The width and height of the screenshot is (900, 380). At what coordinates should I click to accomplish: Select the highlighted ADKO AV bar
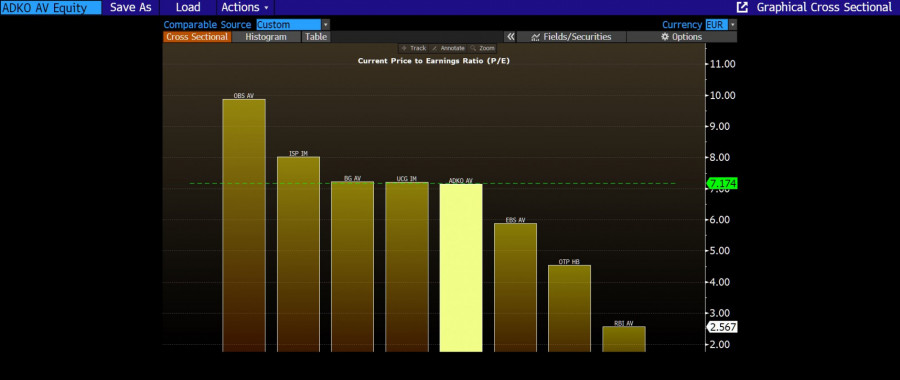(461, 267)
